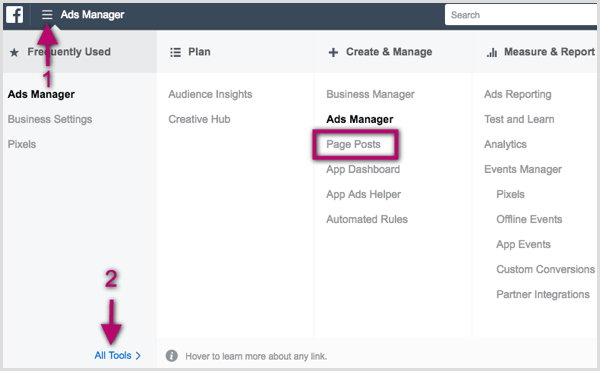Viewport: 600px width, 371px height.
Task: Expand All Tools link
Action: click(118, 355)
